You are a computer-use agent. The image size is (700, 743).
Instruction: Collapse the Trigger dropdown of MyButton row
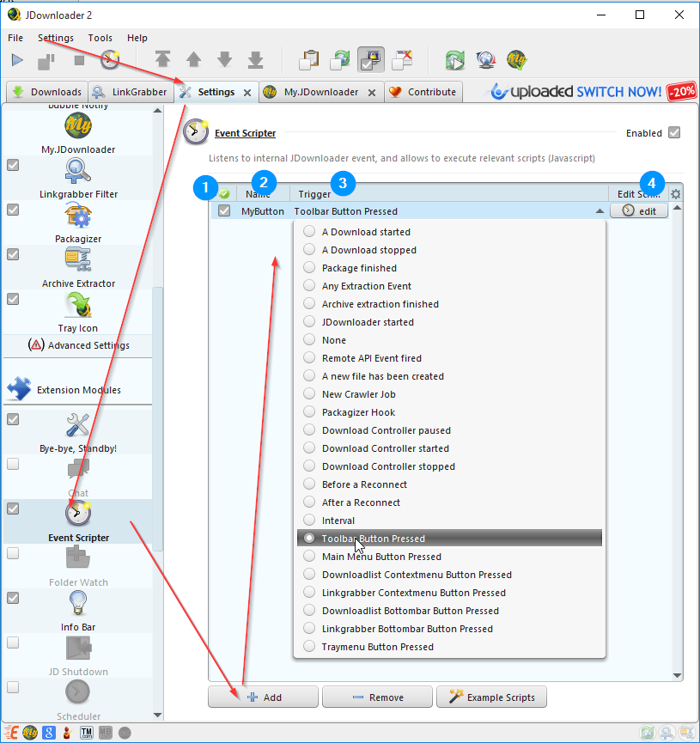point(600,211)
